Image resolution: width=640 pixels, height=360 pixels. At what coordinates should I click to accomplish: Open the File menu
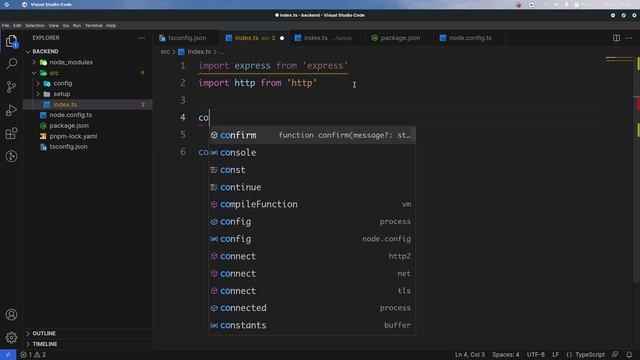5,25
